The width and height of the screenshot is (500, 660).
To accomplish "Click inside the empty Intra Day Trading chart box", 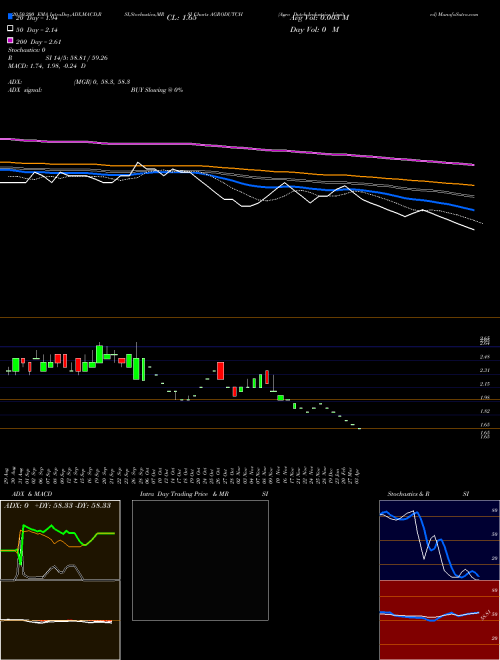I will (200, 560).
